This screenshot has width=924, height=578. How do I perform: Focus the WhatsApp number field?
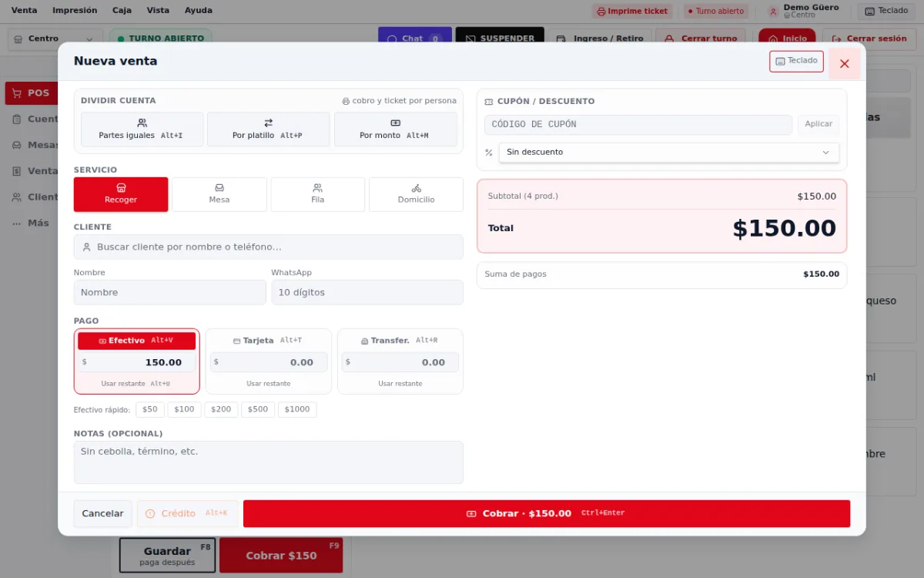(367, 292)
